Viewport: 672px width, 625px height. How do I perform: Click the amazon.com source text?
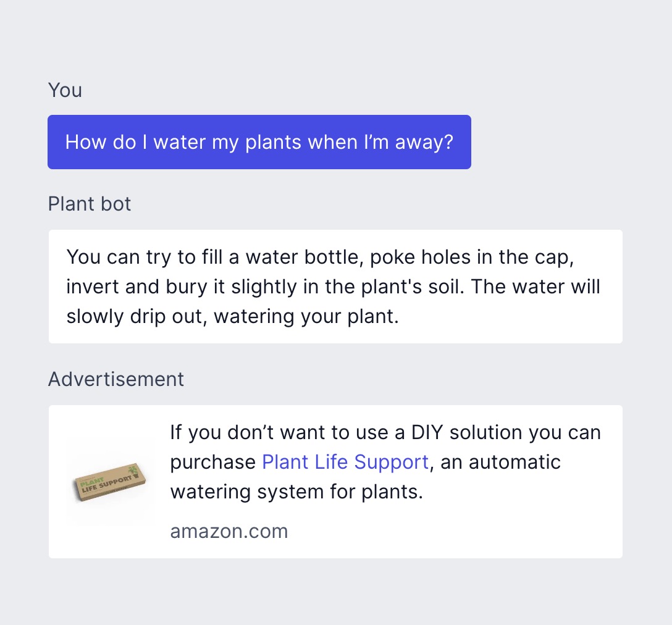click(229, 531)
